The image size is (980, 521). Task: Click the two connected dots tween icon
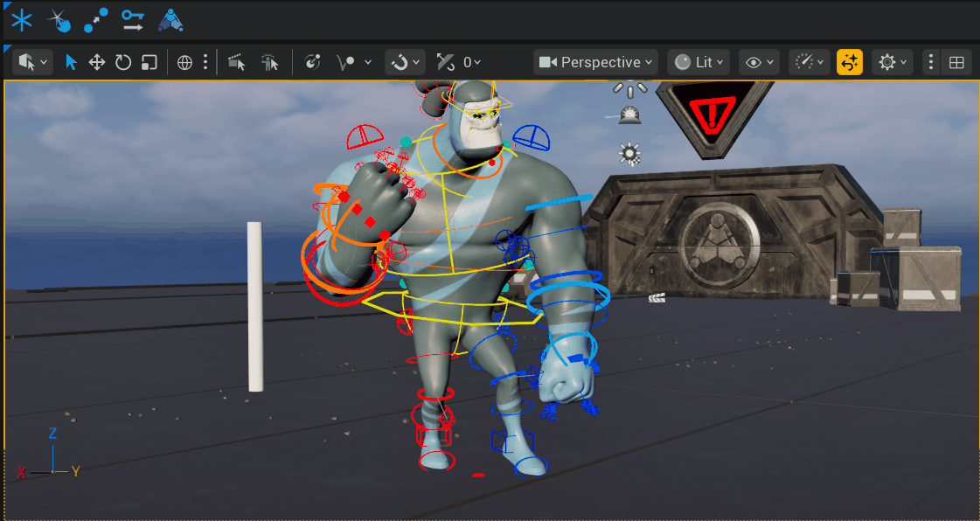(x=95, y=19)
